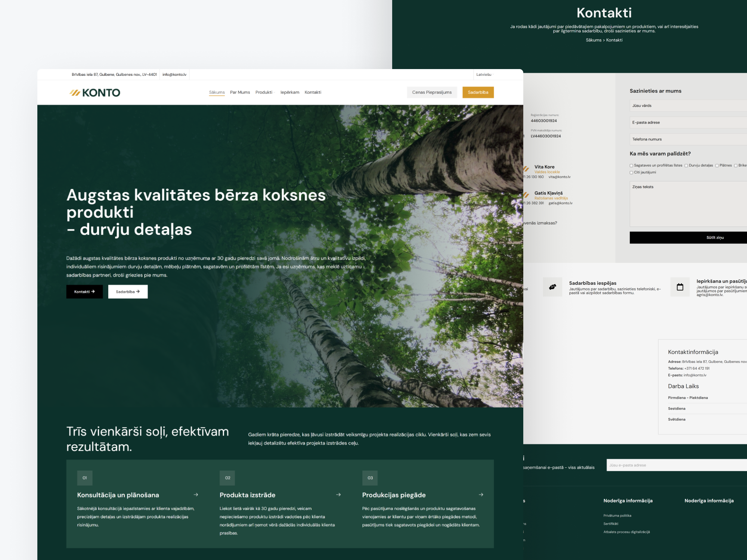Click the arrow icon inside Kontakti button
Screen dimensions: 747x560
coord(94,292)
